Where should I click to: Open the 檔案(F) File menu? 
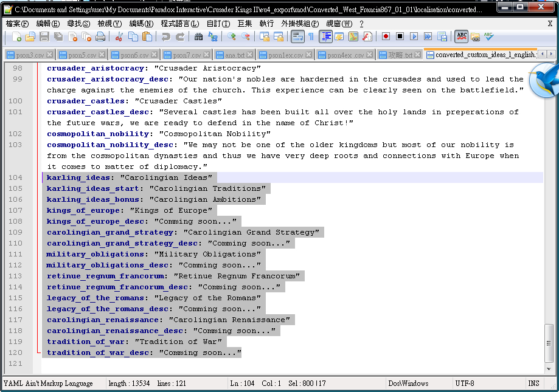tap(18, 24)
